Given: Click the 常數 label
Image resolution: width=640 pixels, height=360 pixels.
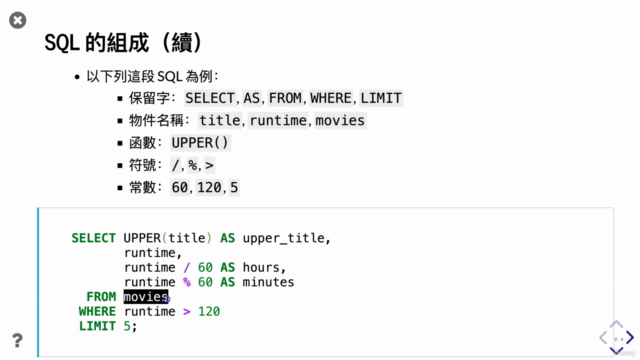Looking at the screenshot, I should (142, 188).
